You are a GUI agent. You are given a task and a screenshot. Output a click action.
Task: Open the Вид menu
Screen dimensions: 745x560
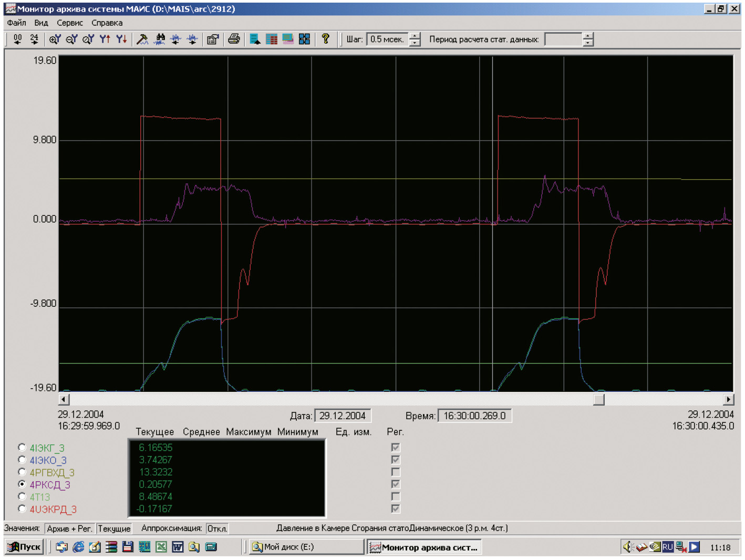click(x=41, y=23)
